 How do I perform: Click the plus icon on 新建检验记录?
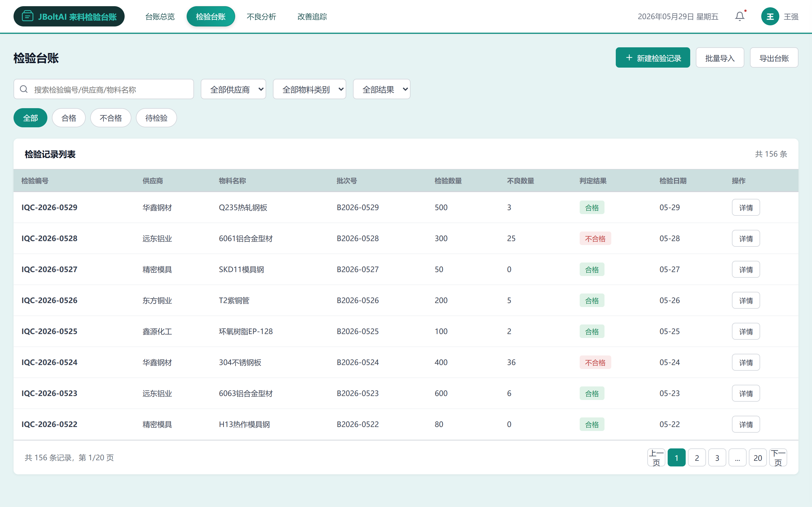(x=629, y=58)
